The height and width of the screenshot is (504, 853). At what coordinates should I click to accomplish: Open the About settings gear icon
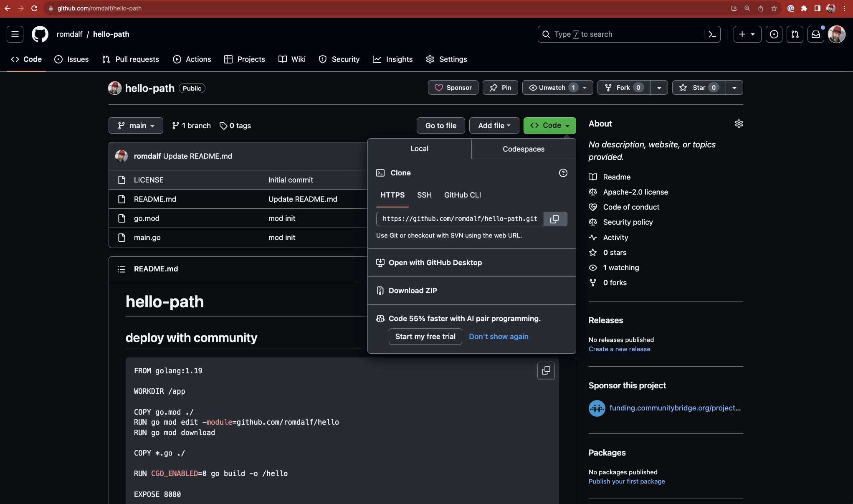click(x=739, y=124)
